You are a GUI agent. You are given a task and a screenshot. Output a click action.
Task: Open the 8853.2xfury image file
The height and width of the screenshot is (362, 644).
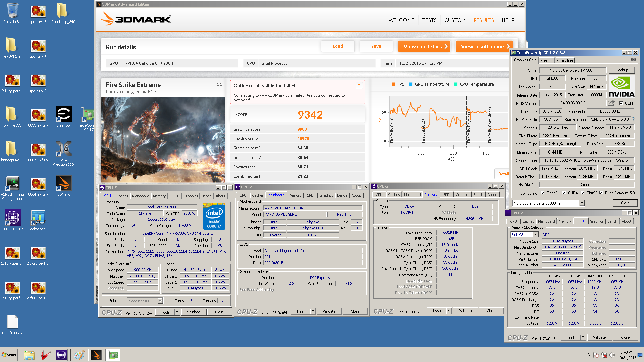click(x=38, y=117)
